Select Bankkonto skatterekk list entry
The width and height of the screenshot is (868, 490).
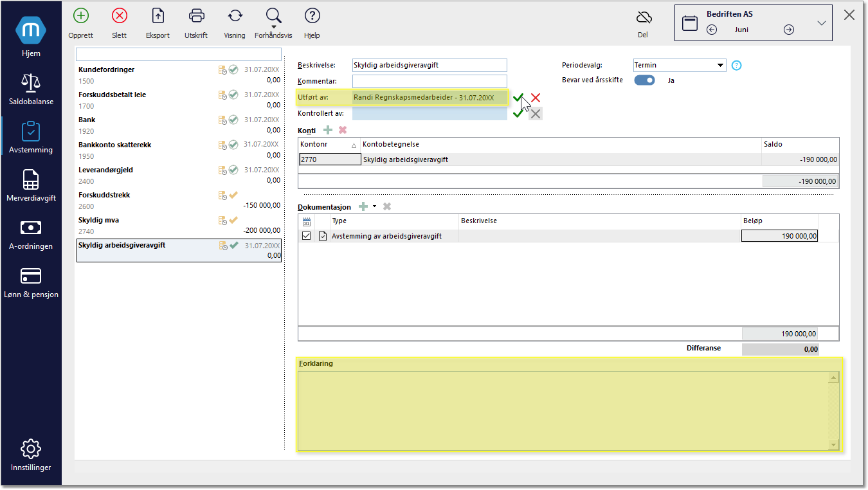(x=179, y=150)
